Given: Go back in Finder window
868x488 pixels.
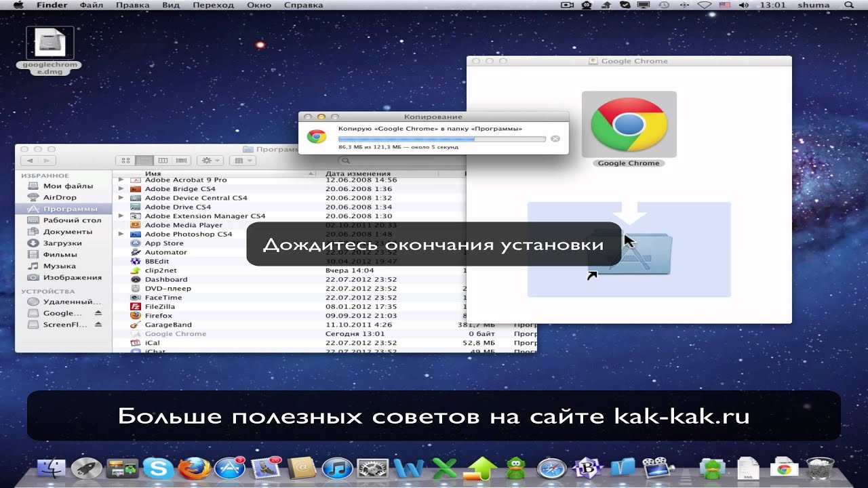Looking at the screenshot, I should pyautogui.click(x=30, y=161).
